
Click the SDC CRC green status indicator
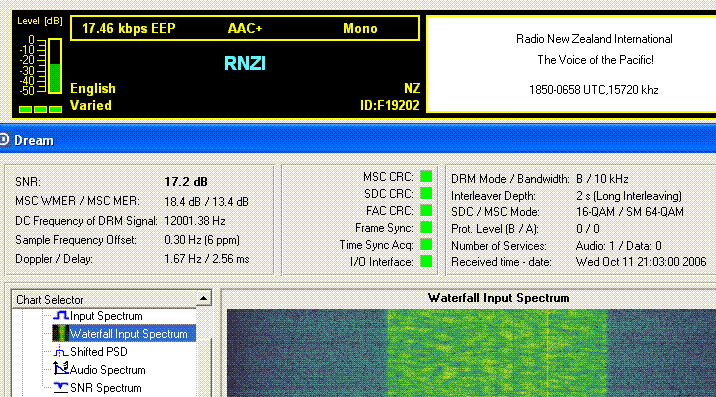[426, 194]
